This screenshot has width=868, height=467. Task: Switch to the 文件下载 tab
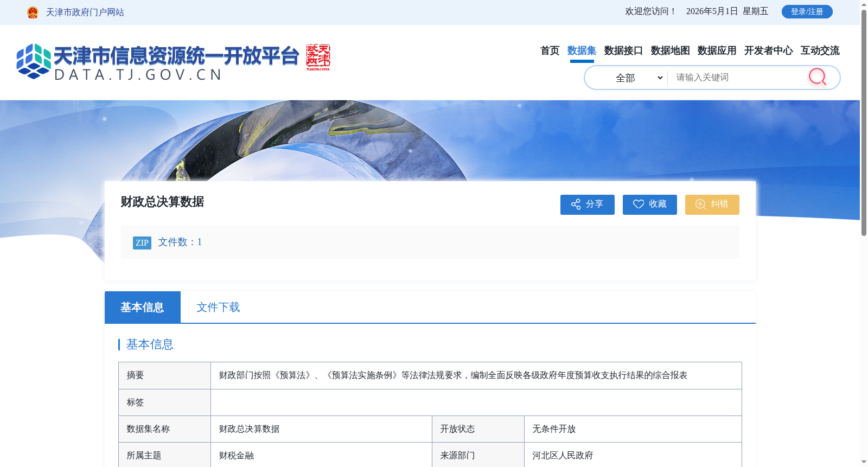point(218,307)
